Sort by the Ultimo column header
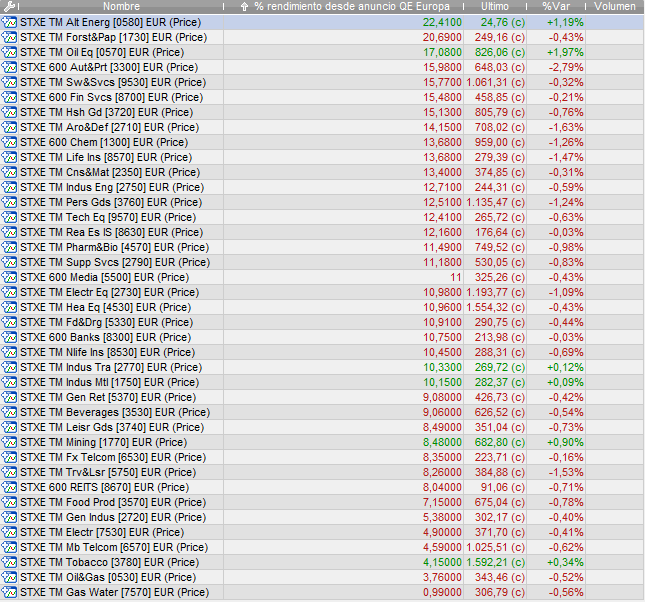Screen dimensions: 645x602 point(495,7)
